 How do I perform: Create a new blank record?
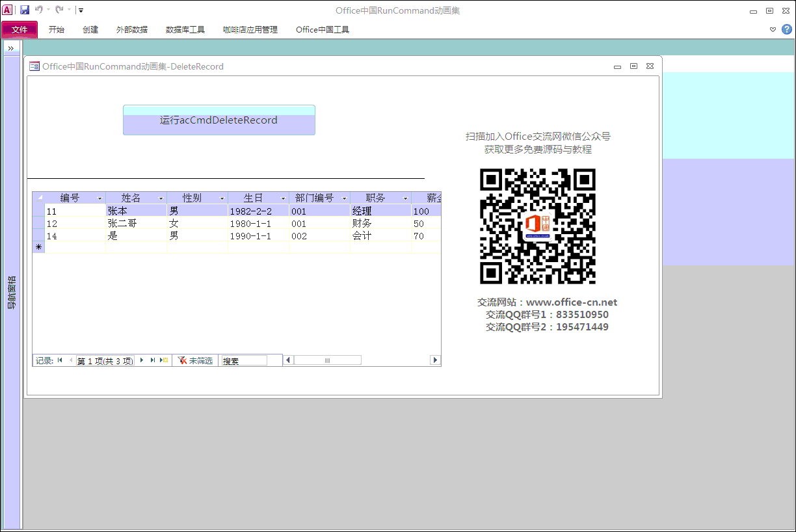[x=163, y=360]
